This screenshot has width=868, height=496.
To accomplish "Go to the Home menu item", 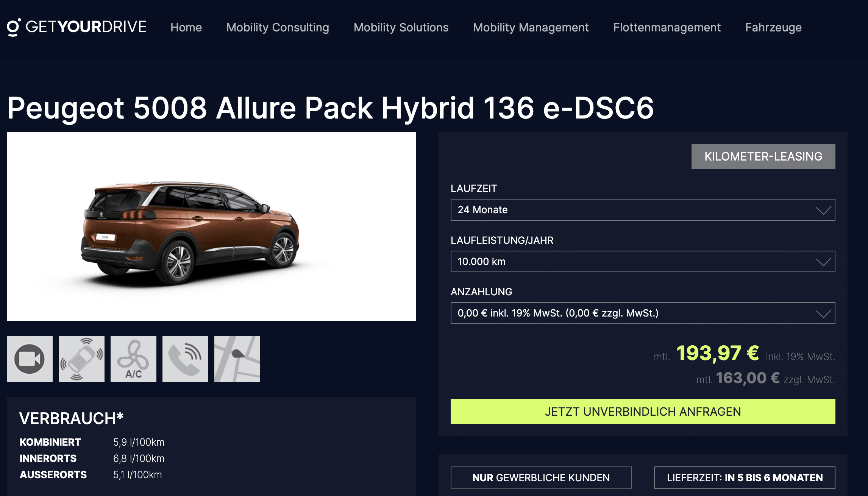I will pyautogui.click(x=186, y=27).
